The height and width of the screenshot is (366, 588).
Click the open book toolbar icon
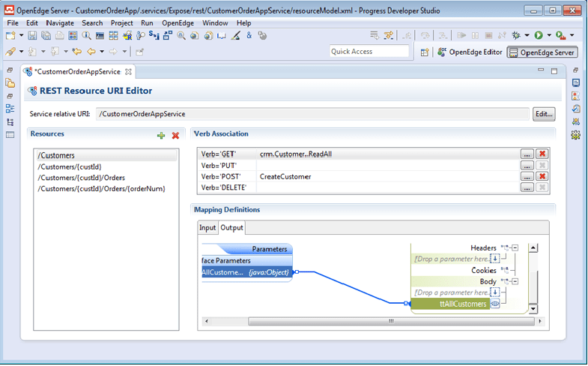point(221,36)
